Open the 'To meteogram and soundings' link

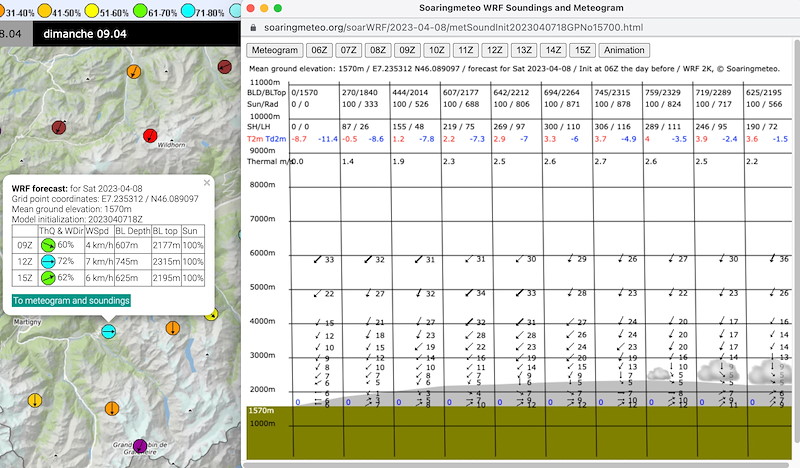click(x=71, y=300)
